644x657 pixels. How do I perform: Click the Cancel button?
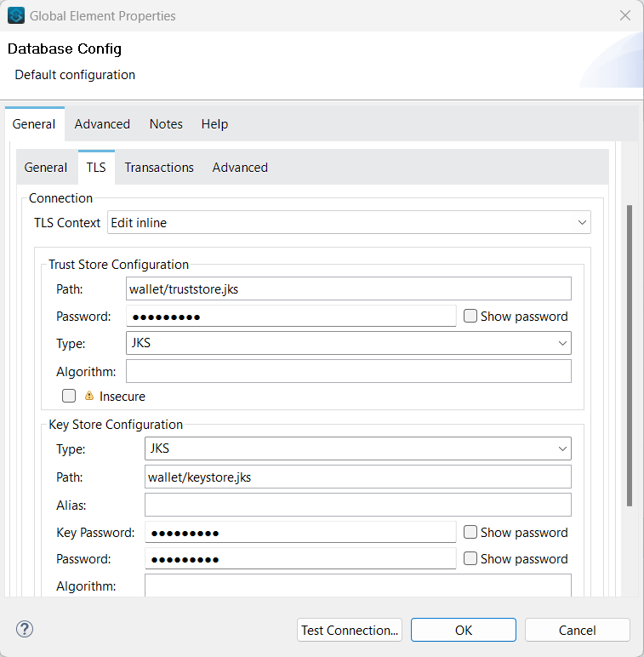click(x=577, y=630)
